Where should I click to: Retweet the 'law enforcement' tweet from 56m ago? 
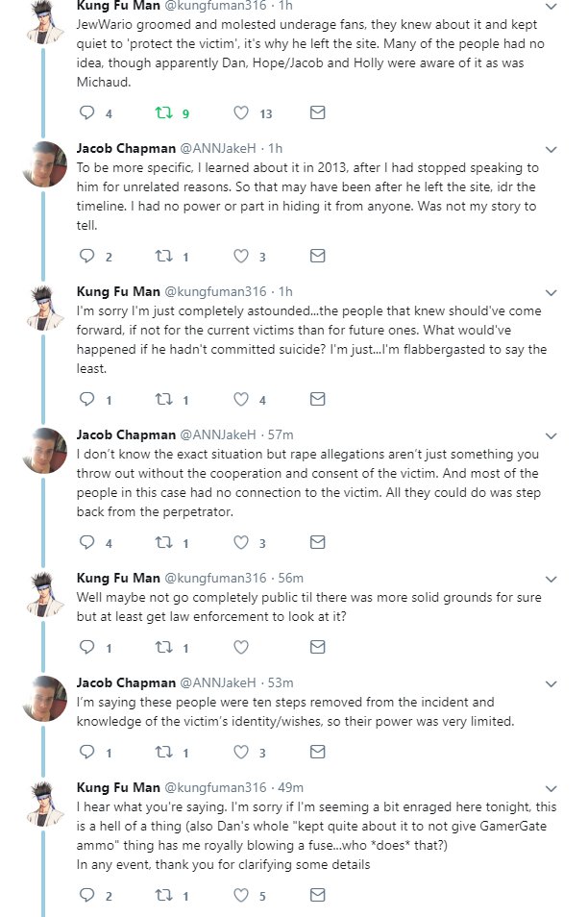point(163,648)
